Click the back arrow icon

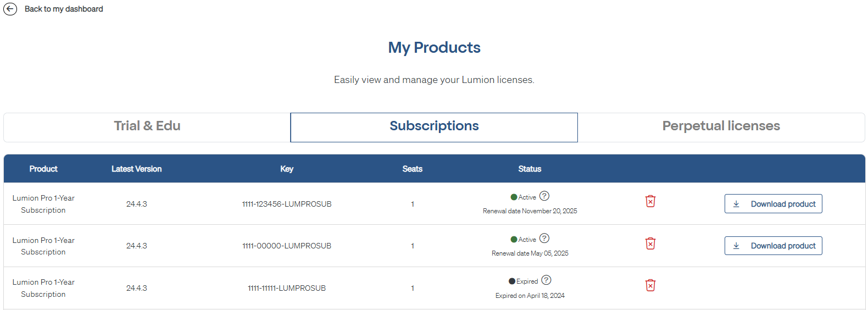pyautogui.click(x=10, y=9)
